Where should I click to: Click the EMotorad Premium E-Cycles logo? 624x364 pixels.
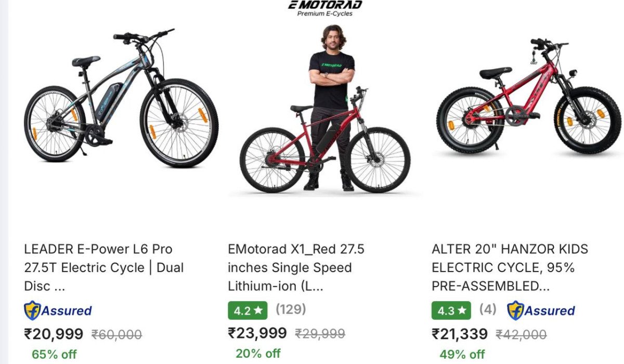pyautogui.click(x=325, y=8)
